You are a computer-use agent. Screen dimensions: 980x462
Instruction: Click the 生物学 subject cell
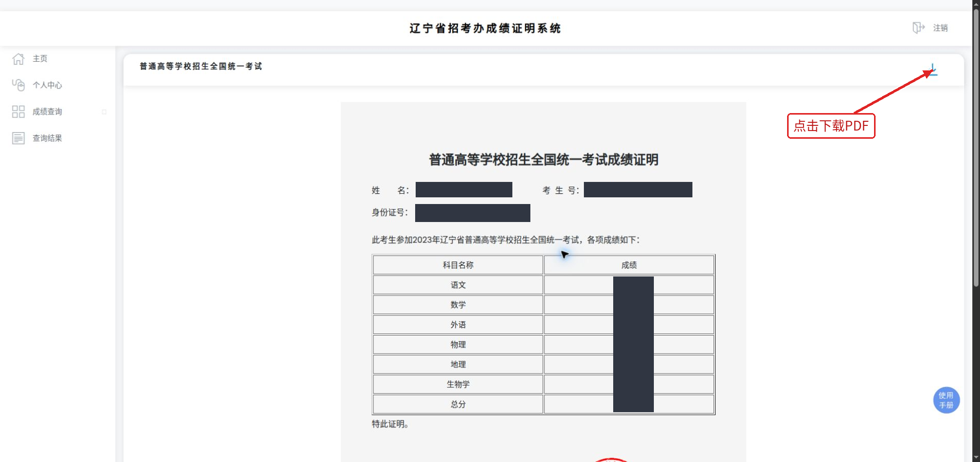tap(458, 384)
